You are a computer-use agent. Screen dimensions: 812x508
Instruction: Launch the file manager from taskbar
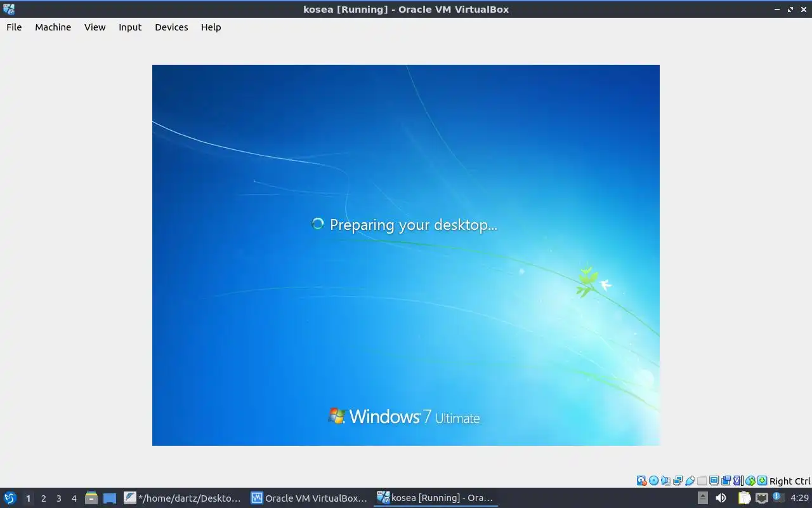point(91,498)
